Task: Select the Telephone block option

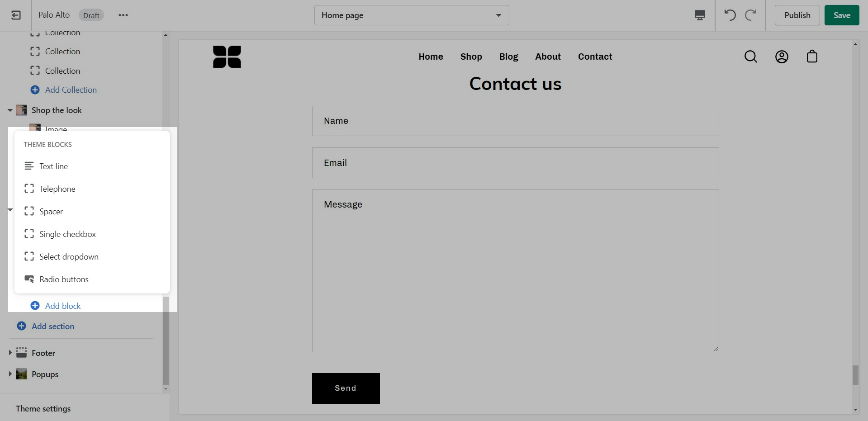Action: 57,189
